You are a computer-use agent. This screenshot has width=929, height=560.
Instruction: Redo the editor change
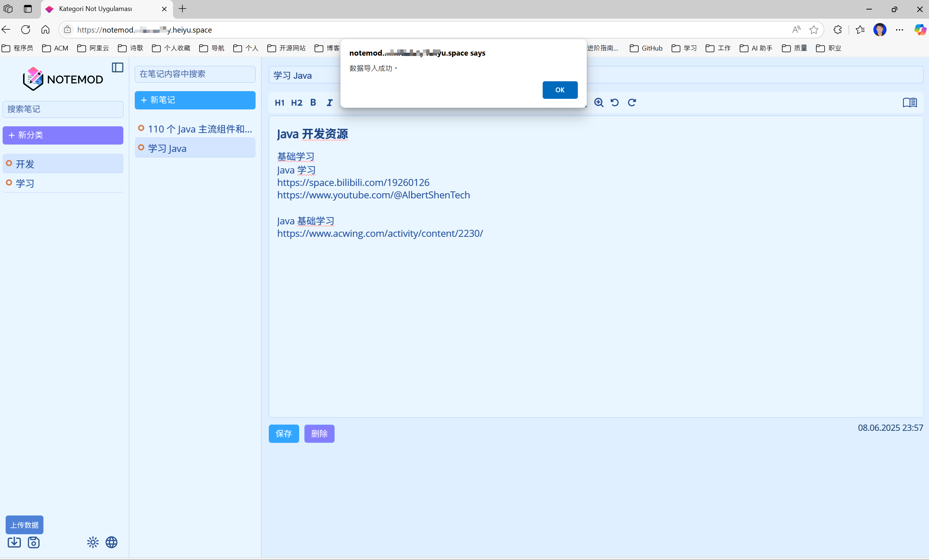632,102
